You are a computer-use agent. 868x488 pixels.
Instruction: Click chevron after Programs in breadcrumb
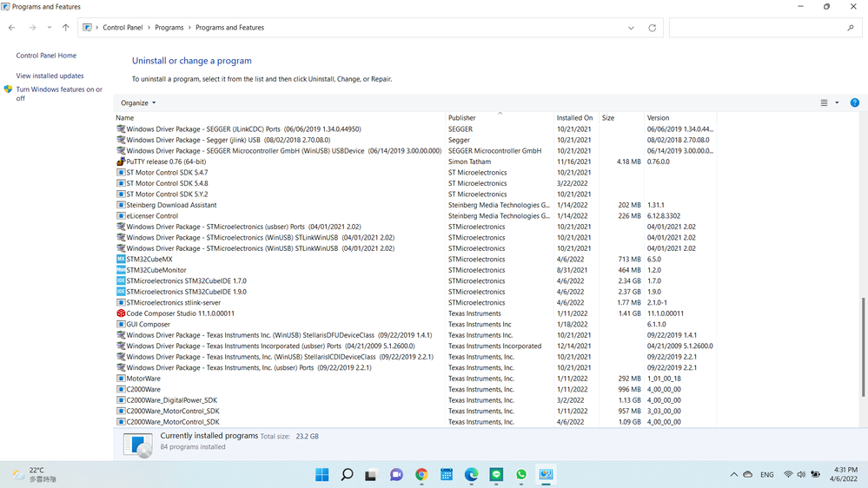point(189,28)
